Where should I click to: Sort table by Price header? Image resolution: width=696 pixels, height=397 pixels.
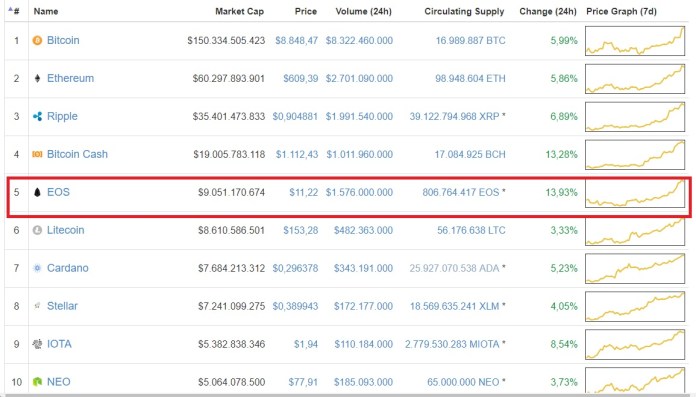pos(306,12)
